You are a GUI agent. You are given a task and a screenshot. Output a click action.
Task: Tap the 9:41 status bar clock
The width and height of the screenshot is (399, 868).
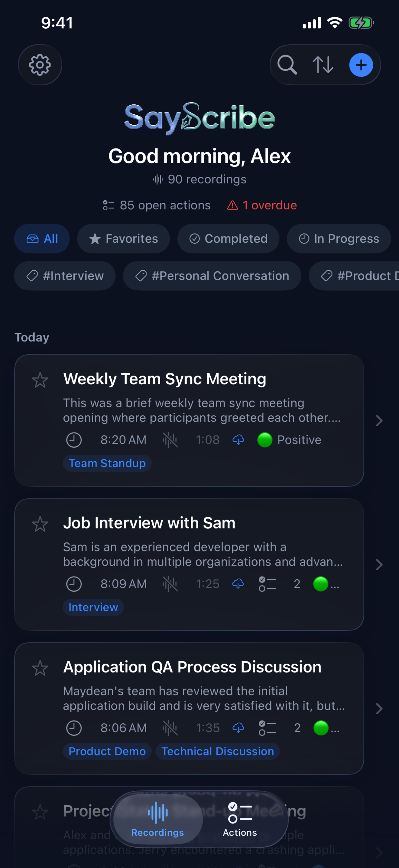point(57,23)
